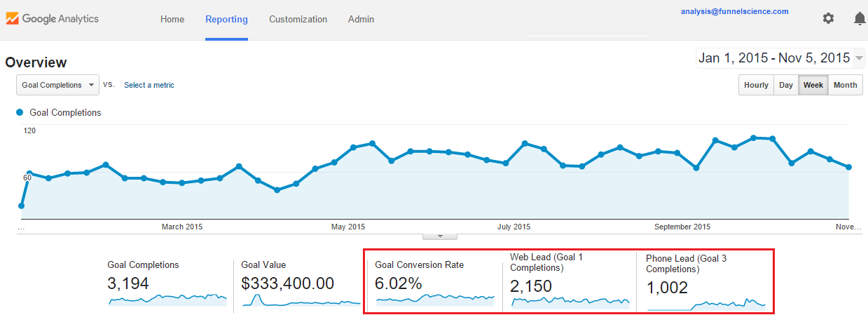Viewport: 868px width, 315px height.
Task: Open the Goal Completions metric dropdown
Action: [x=58, y=85]
